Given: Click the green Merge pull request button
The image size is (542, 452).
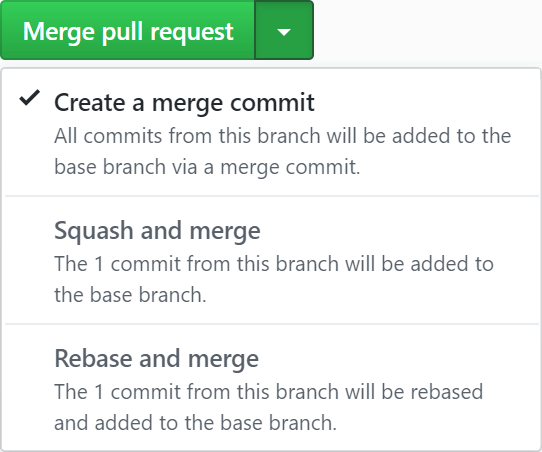Looking at the screenshot, I should pos(127,30).
